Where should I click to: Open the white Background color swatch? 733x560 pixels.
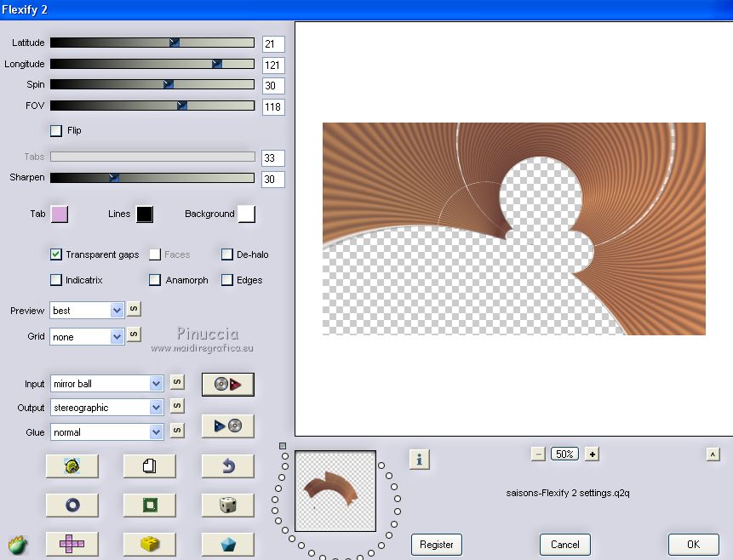[x=246, y=214]
